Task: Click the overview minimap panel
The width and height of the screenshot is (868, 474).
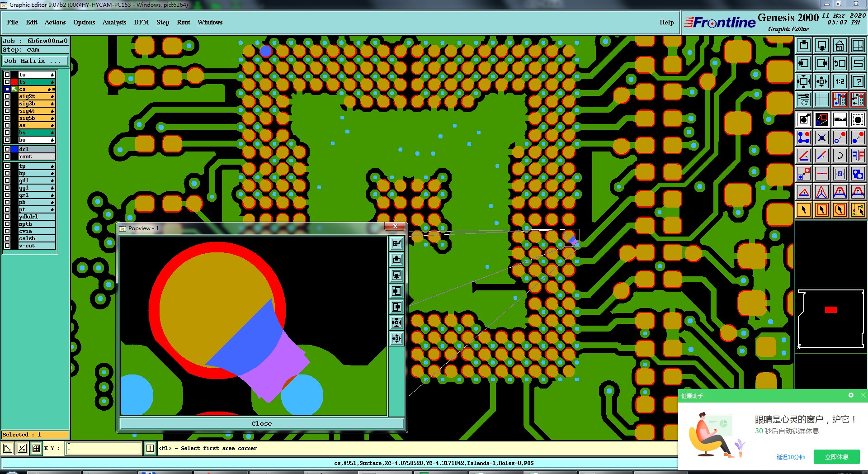Action: tap(831, 319)
